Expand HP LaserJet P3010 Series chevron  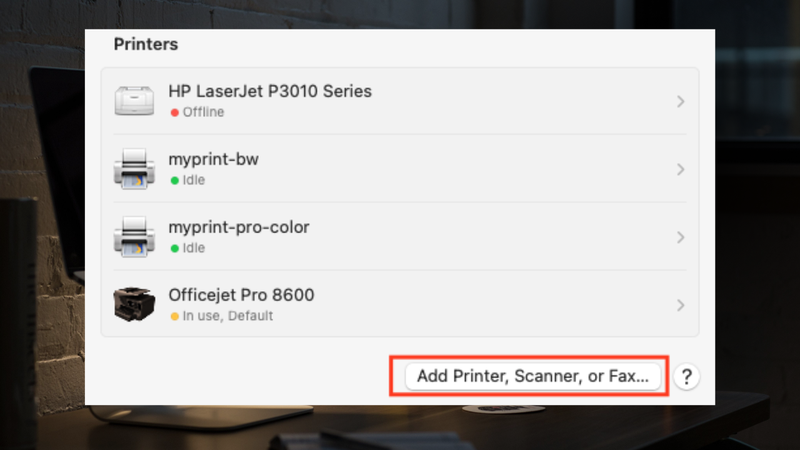point(680,101)
